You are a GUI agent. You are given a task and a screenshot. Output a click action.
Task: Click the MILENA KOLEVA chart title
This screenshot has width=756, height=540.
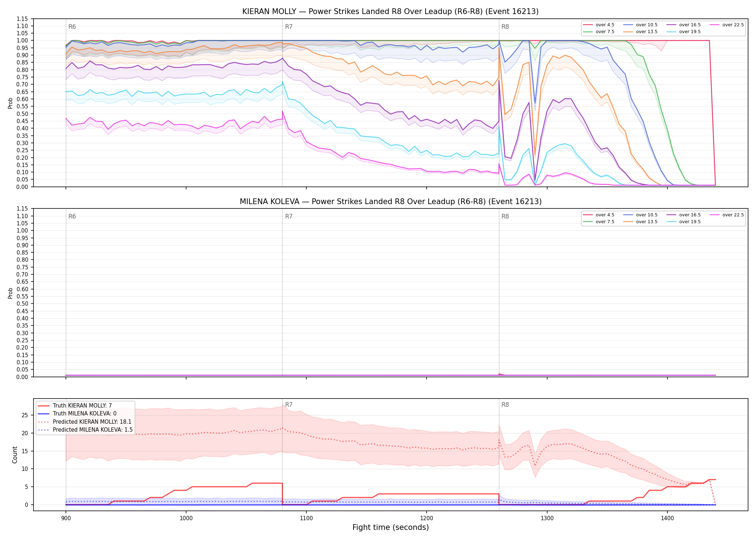390,202
